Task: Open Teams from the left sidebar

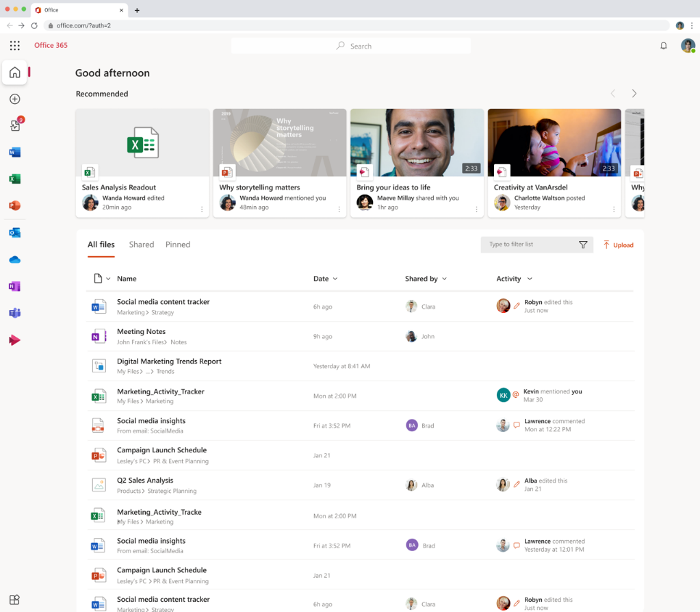Action: point(14,313)
